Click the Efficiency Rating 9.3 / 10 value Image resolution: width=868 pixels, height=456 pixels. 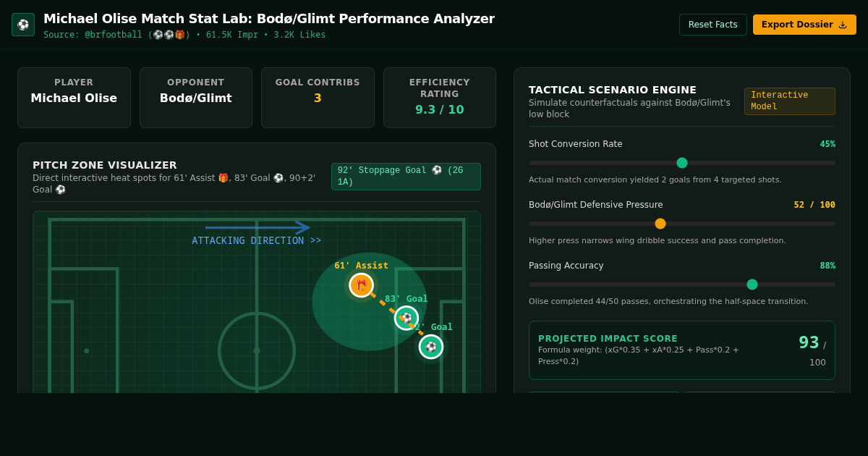coord(440,109)
